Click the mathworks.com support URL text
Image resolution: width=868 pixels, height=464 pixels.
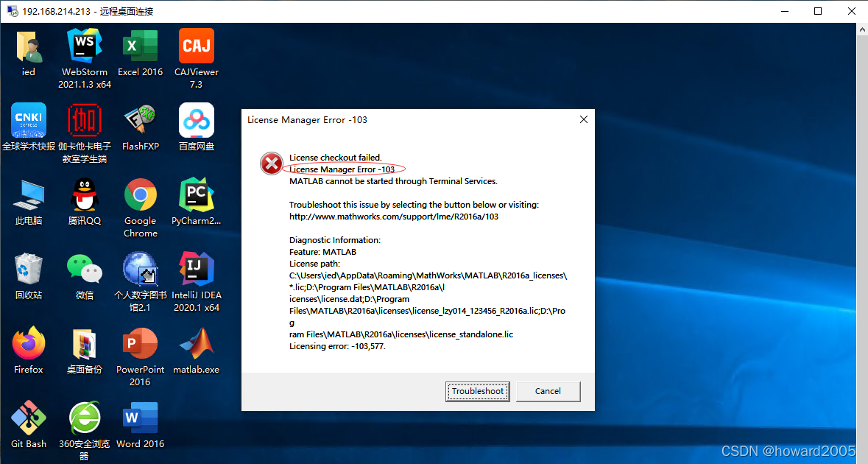pyautogui.click(x=394, y=217)
